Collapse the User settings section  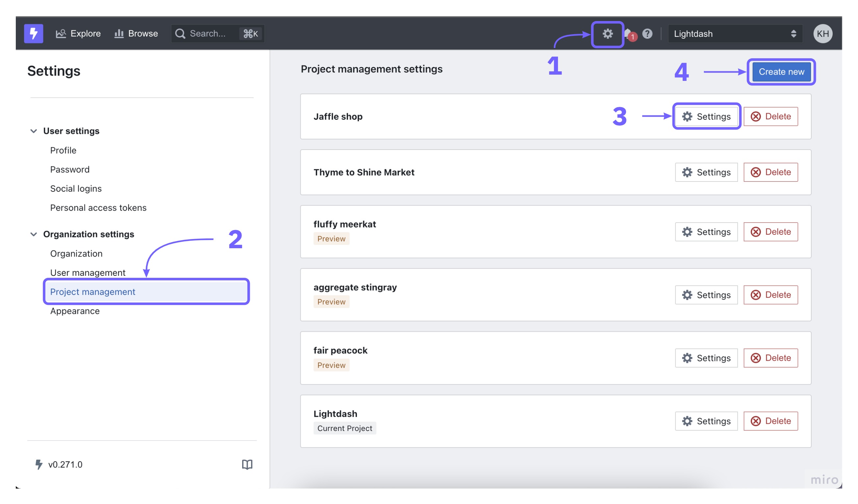[x=33, y=131]
